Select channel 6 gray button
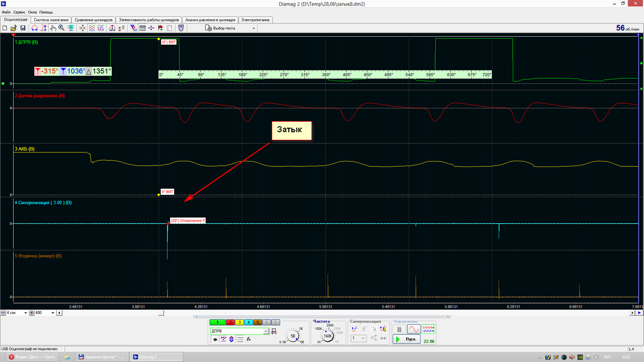Screen dimensions: 644x362 (267, 322)
